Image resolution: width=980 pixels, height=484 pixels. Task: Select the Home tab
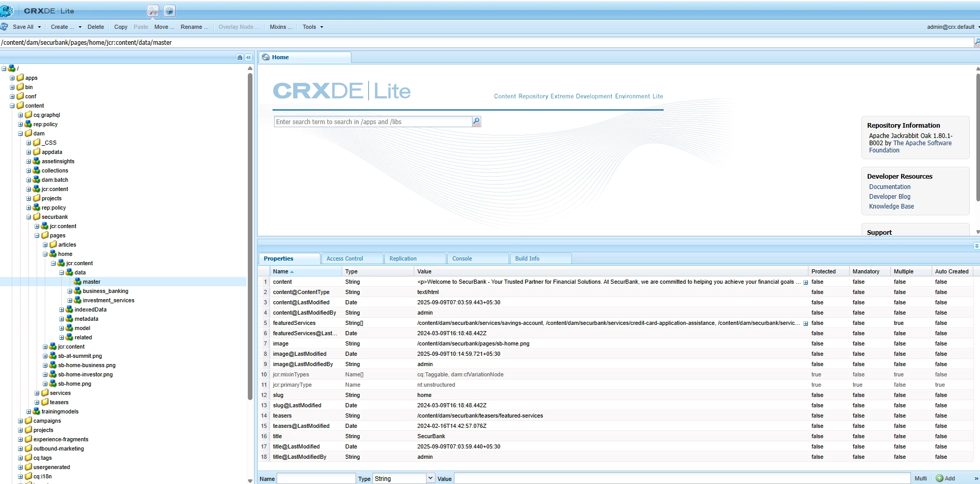[305, 57]
